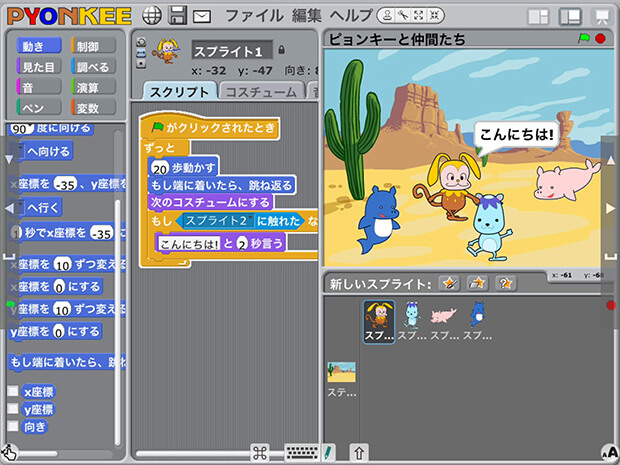Click the command key icon

pyautogui.click(x=260, y=453)
